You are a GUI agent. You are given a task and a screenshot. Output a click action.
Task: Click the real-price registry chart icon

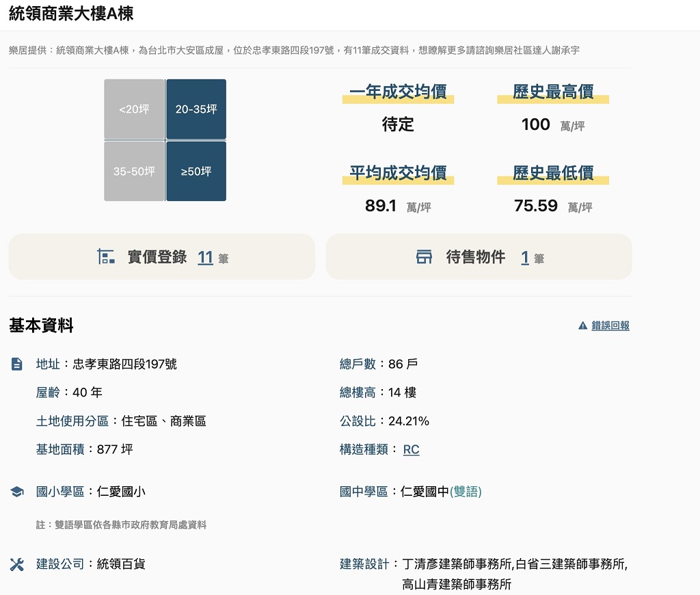(x=106, y=257)
